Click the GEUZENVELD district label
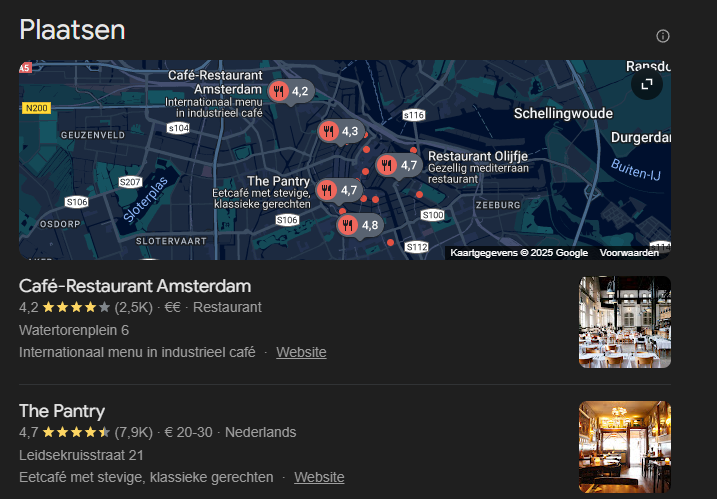 [93, 135]
